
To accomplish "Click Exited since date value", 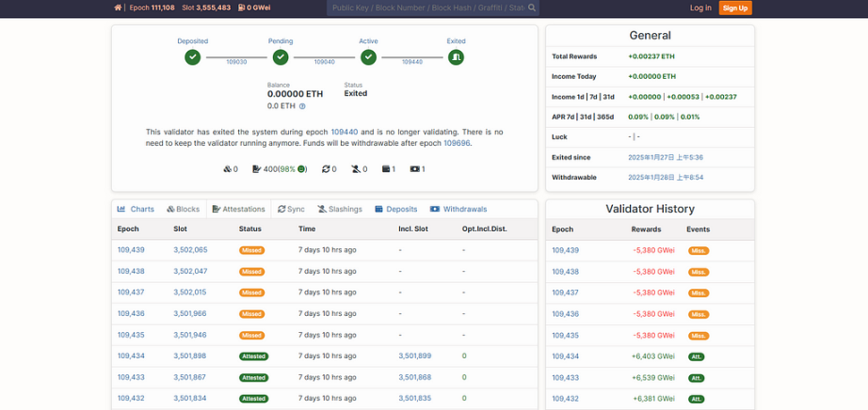I will 665,158.
